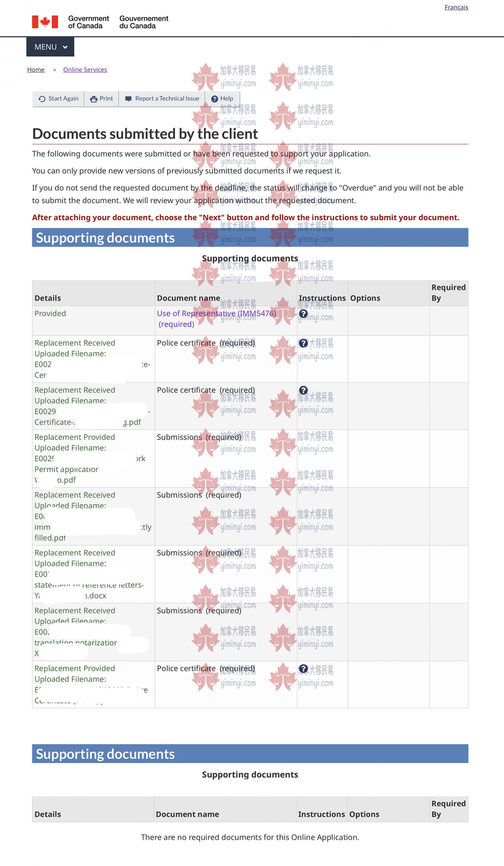Click help icon in second Police certificate row
This screenshot has height=866, width=504.
point(303,390)
